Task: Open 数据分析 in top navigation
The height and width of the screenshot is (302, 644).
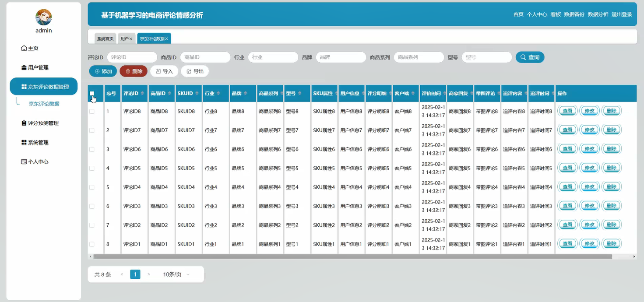Action: 598,14
